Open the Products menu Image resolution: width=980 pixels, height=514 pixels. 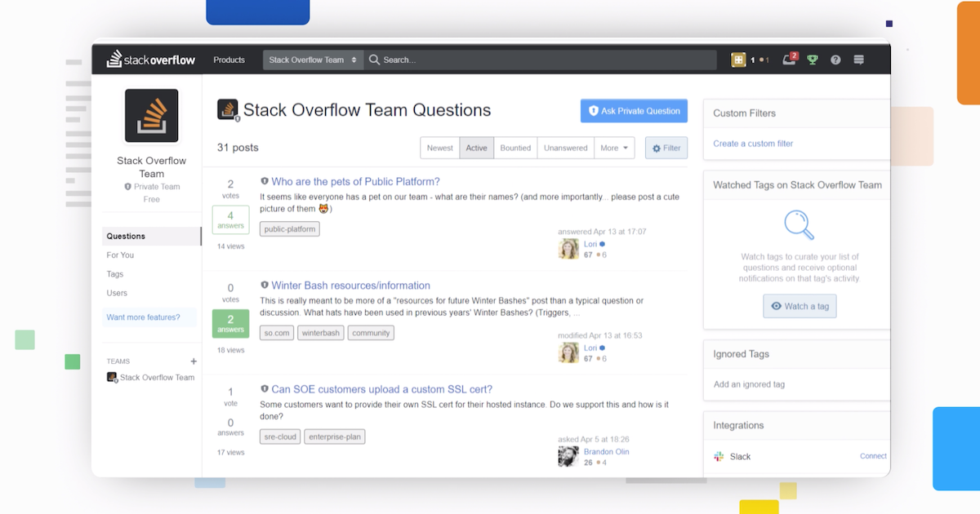(x=229, y=60)
